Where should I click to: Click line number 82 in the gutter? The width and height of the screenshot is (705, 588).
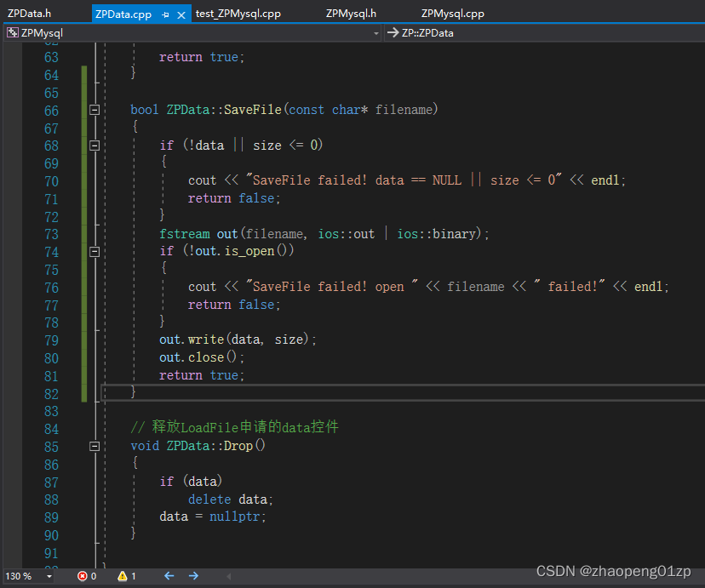point(51,394)
